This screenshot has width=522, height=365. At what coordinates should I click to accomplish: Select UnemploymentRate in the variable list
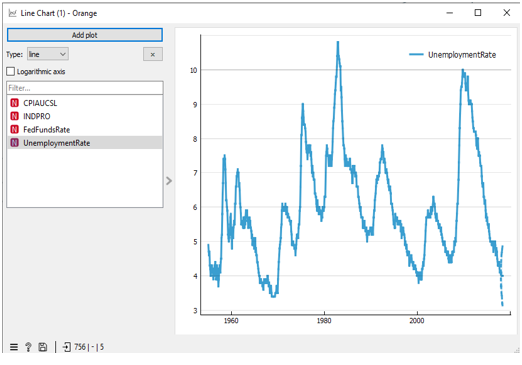(x=85, y=143)
